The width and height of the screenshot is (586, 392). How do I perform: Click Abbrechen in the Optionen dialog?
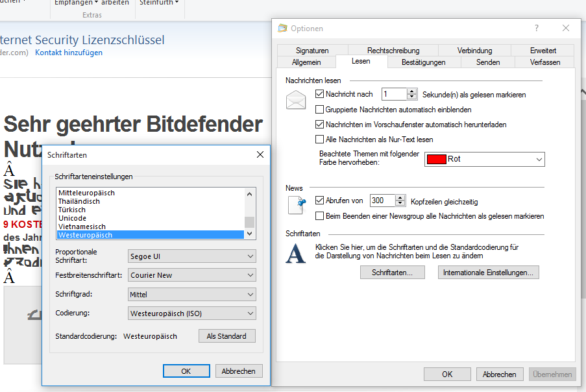[x=499, y=374]
